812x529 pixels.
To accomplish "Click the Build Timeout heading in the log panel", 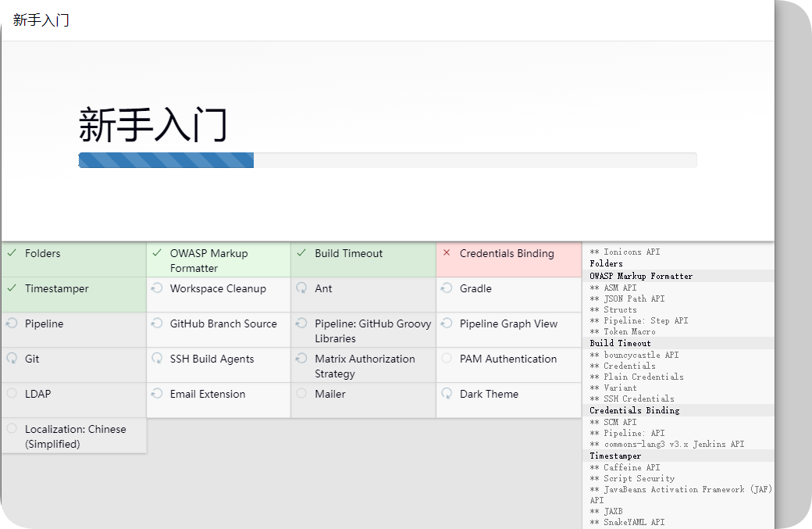I will (x=620, y=342).
